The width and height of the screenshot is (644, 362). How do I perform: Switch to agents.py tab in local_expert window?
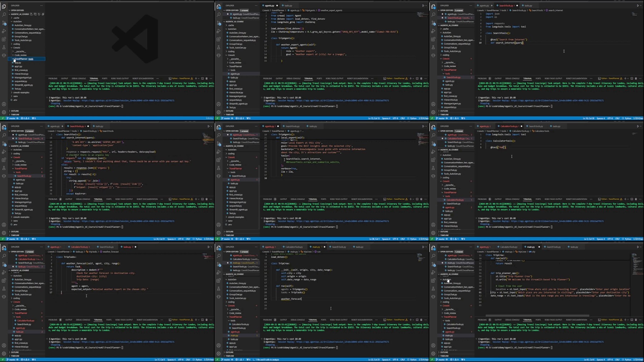(269, 126)
